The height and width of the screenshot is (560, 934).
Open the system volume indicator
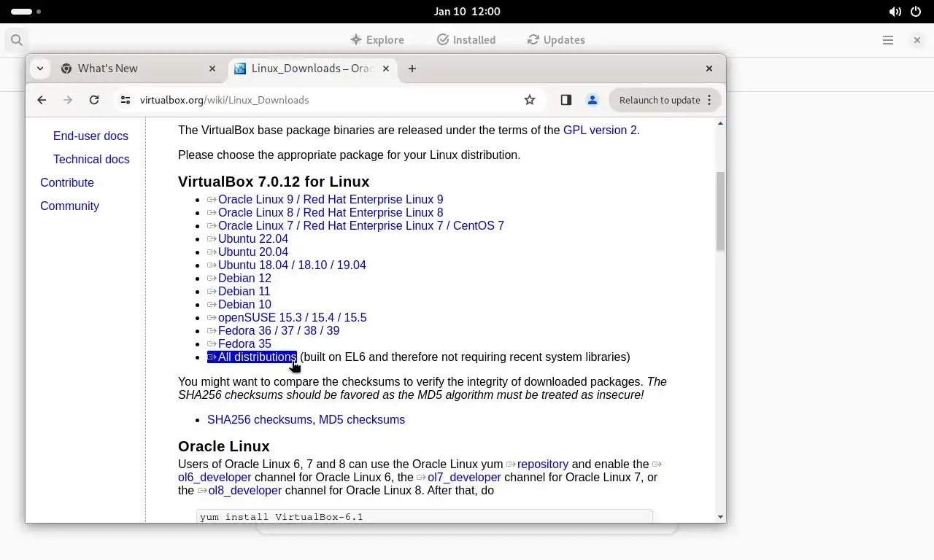point(895,12)
